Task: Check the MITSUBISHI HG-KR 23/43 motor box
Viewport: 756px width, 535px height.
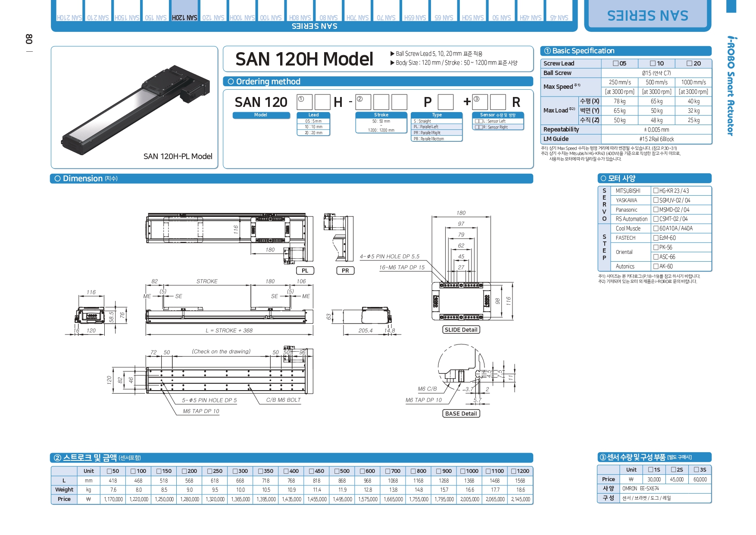Action: tap(656, 191)
